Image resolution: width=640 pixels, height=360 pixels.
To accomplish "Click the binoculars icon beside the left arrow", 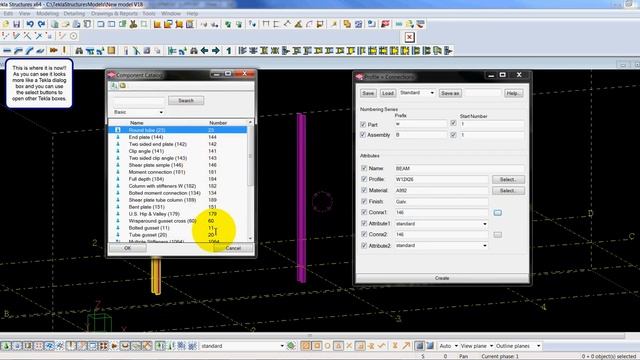I will click(x=194, y=51).
